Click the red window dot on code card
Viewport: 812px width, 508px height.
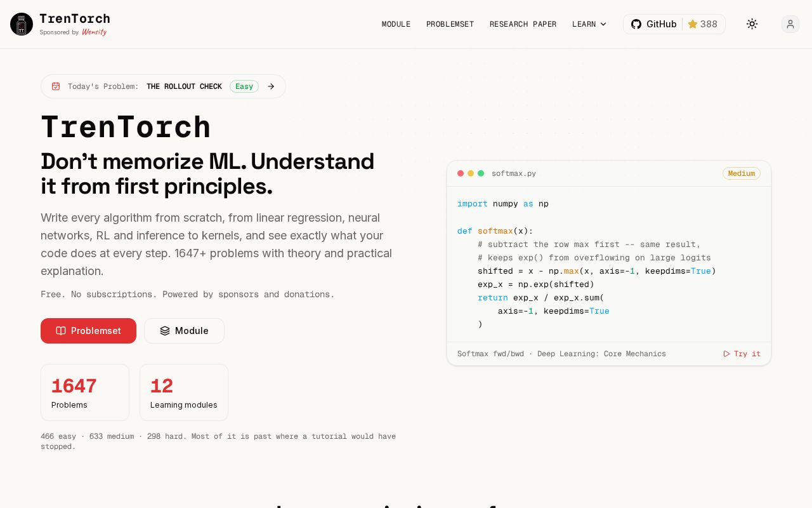pos(461,173)
